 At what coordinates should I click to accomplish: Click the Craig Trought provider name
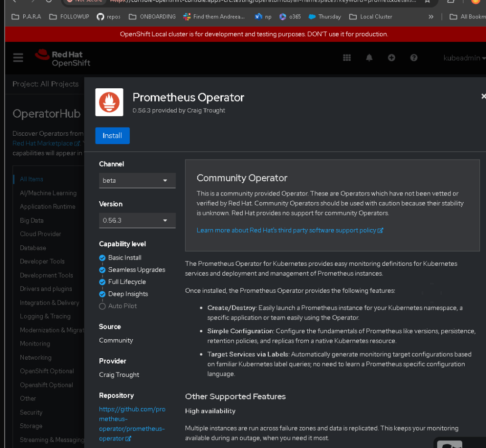point(119,375)
